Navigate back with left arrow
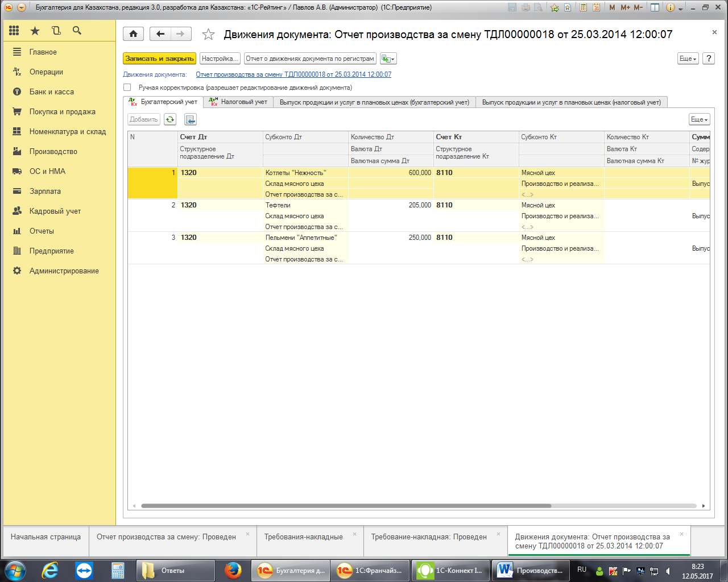Screen dimensions: 728x582 [160, 34]
